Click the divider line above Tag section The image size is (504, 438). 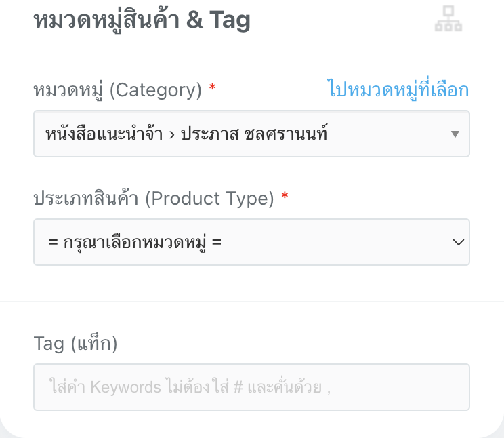(x=252, y=302)
